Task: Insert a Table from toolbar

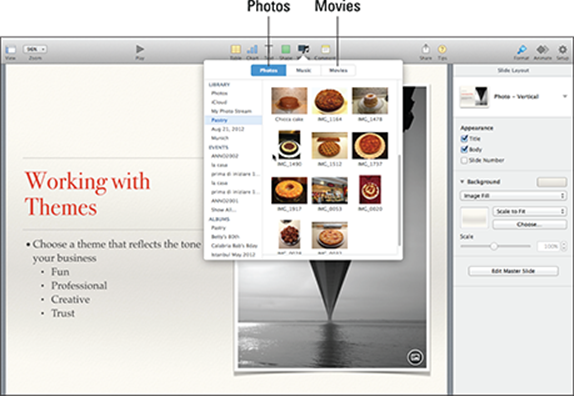Action: pyautogui.click(x=235, y=49)
